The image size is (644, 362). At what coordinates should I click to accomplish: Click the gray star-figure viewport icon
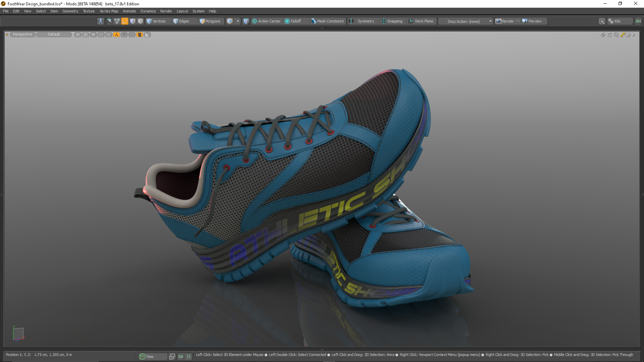pyautogui.click(x=124, y=35)
